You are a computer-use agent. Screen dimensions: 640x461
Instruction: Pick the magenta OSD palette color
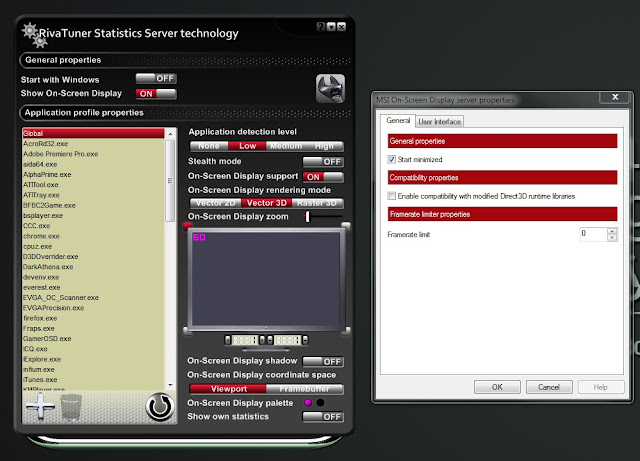point(308,403)
